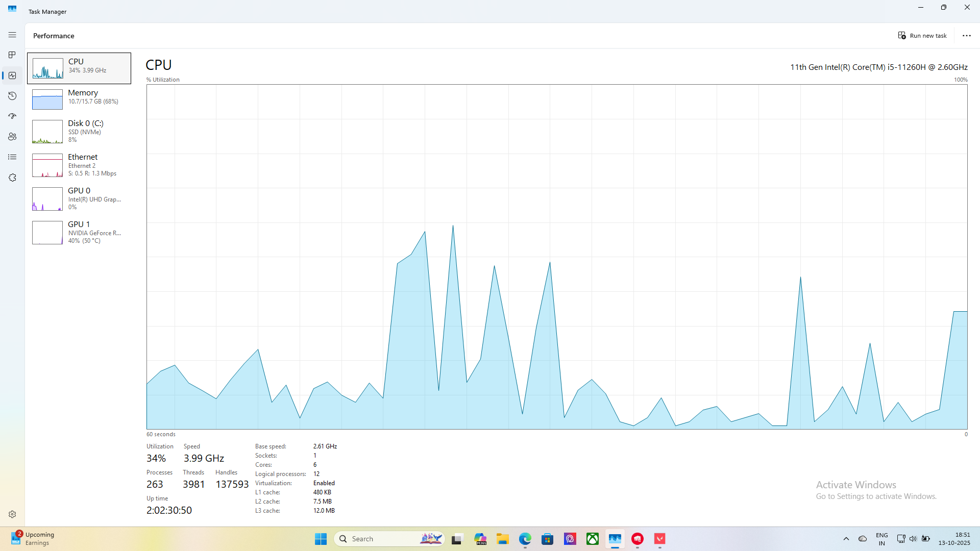This screenshot has height=551, width=980.
Task: Select the Memory performance item
Action: pyautogui.click(x=79, y=99)
